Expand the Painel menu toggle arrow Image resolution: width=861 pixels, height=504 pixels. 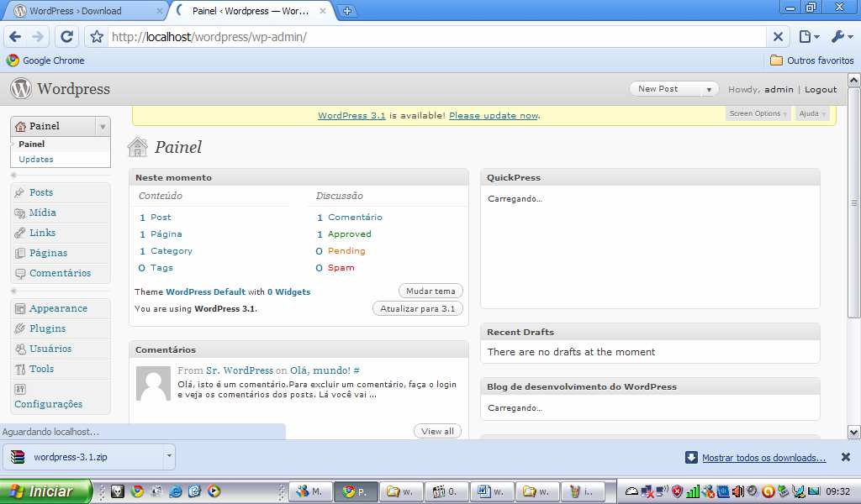(103, 127)
